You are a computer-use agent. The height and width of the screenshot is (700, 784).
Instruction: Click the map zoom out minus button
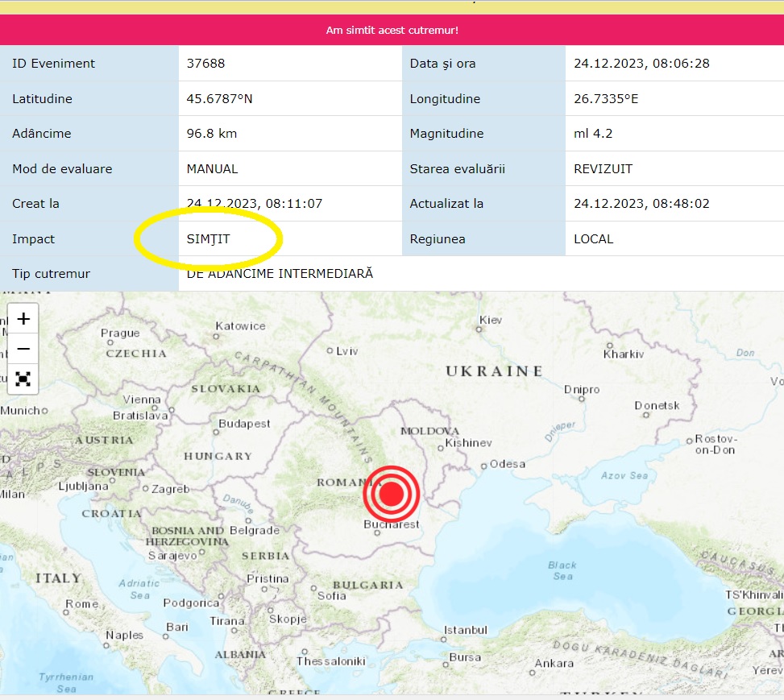tap(23, 349)
